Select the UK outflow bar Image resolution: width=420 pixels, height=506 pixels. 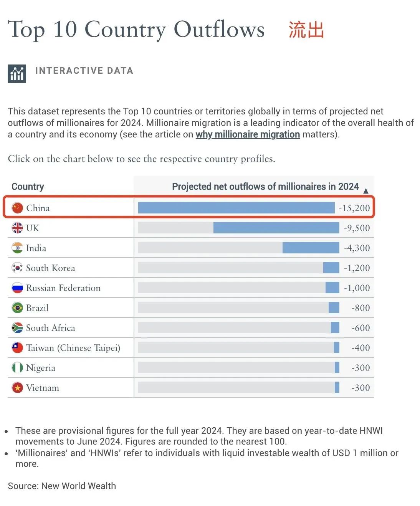(x=276, y=228)
